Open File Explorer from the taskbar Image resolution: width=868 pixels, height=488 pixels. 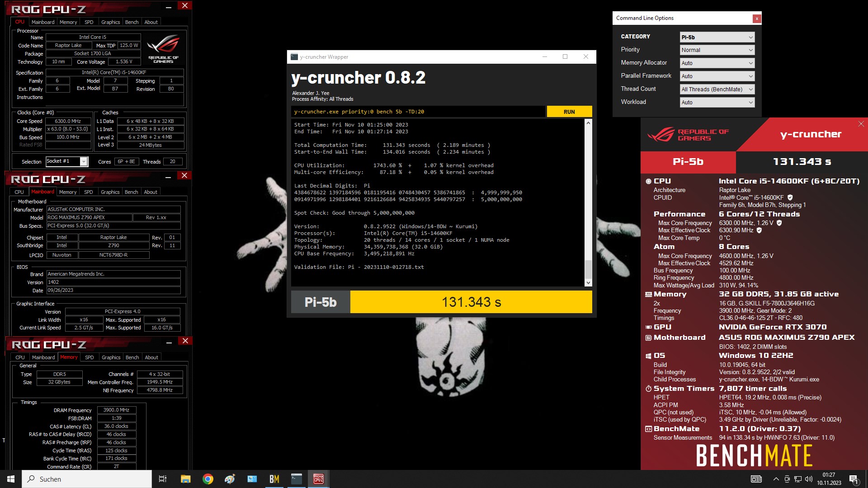click(185, 479)
